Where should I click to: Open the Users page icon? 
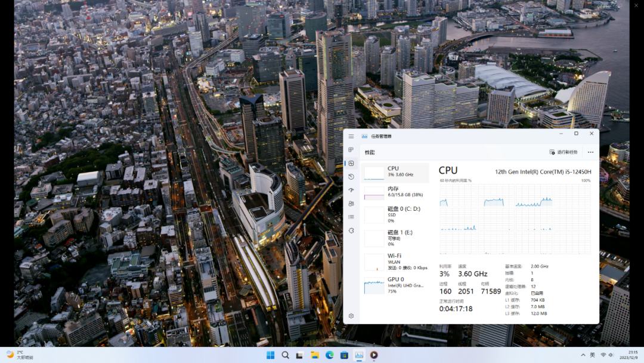351,204
